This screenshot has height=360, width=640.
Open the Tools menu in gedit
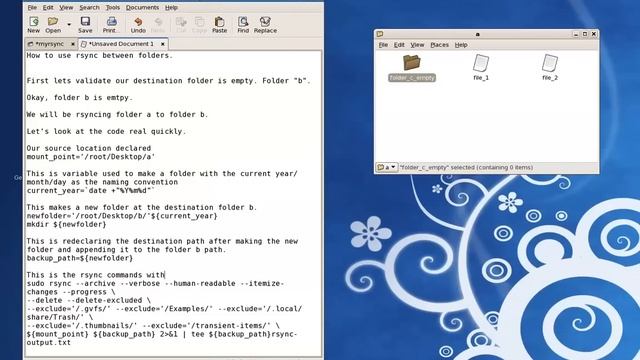pyautogui.click(x=113, y=7)
